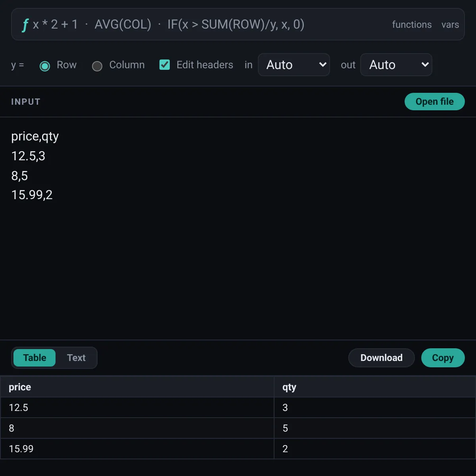The image size is (476, 476).
Task: Edit the price column header cell
Action: pos(137,387)
